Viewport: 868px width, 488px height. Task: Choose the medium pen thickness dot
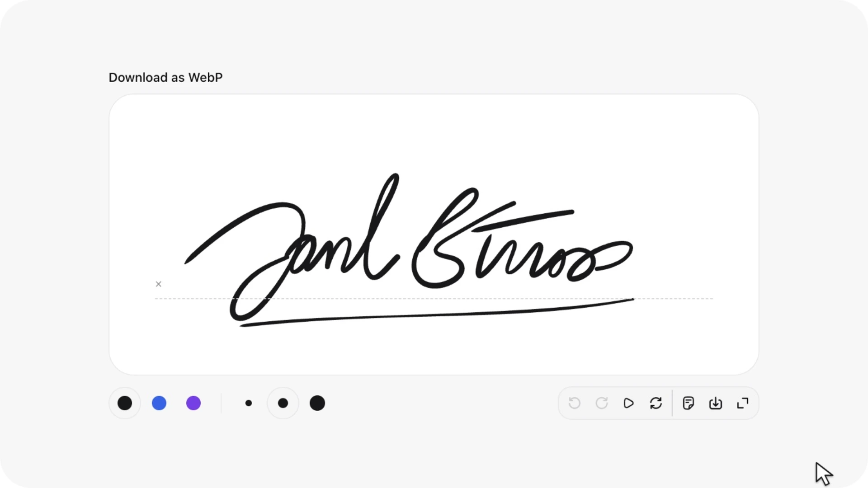tap(283, 403)
